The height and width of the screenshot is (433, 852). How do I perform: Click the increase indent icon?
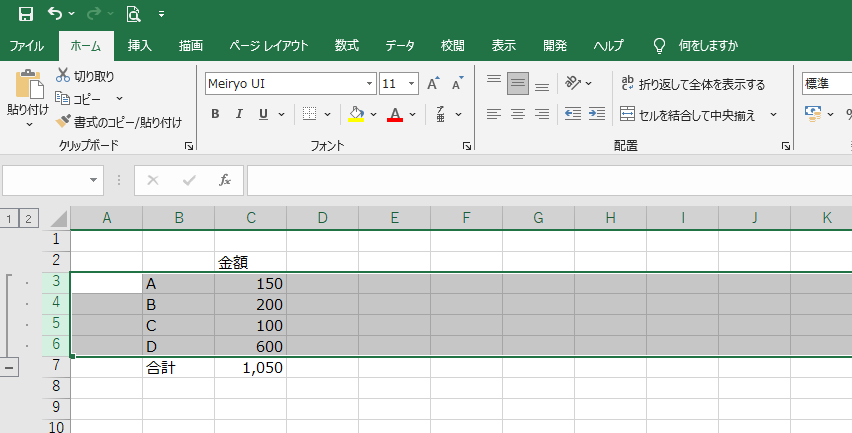(598, 114)
